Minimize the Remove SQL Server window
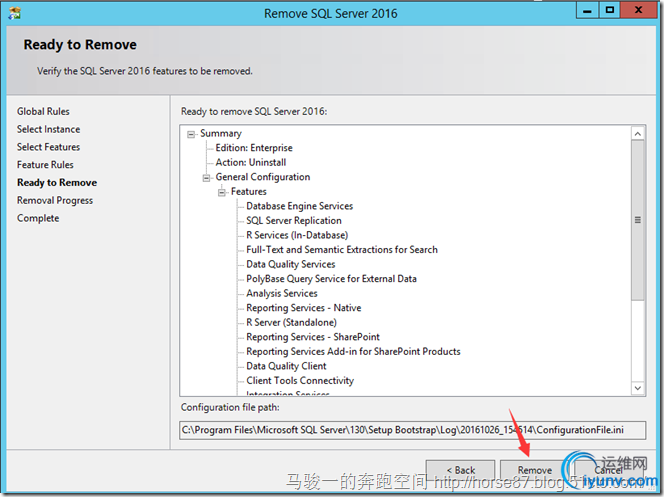Viewport: 664px width, 497px height. pos(587,11)
